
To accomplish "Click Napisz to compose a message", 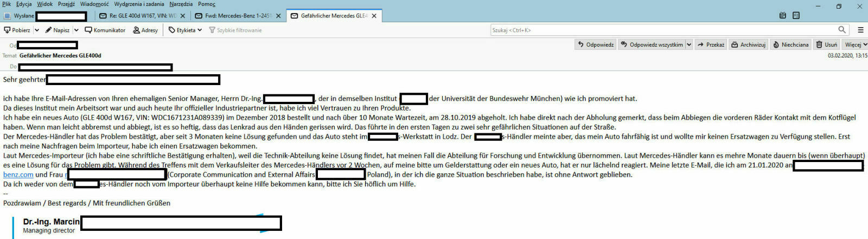I will [57, 30].
